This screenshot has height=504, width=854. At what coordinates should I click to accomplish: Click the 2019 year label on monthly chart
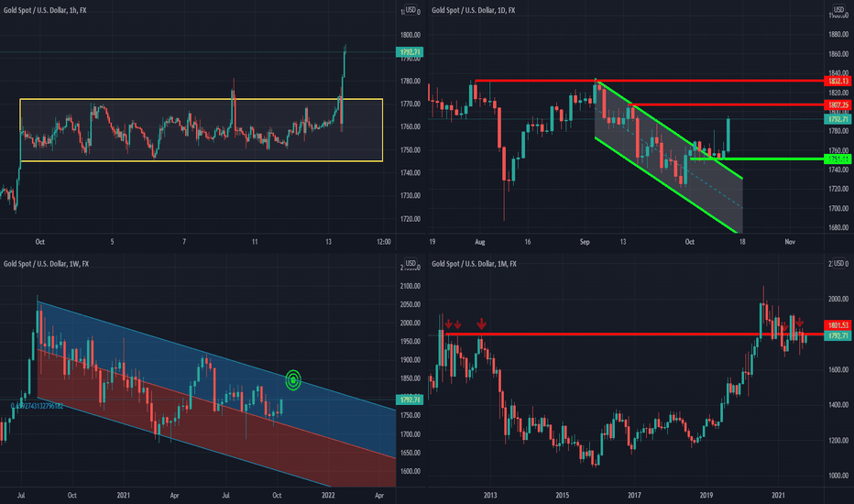click(x=706, y=495)
